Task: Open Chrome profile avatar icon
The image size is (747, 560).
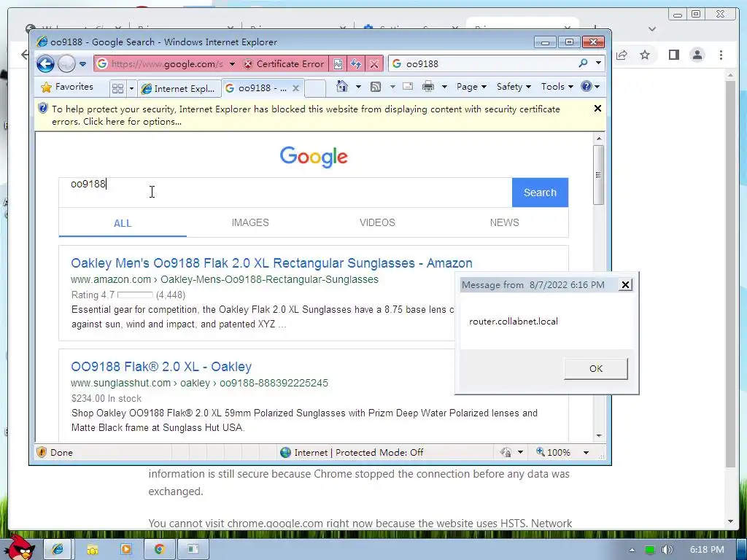Action: pyautogui.click(x=697, y=55)
